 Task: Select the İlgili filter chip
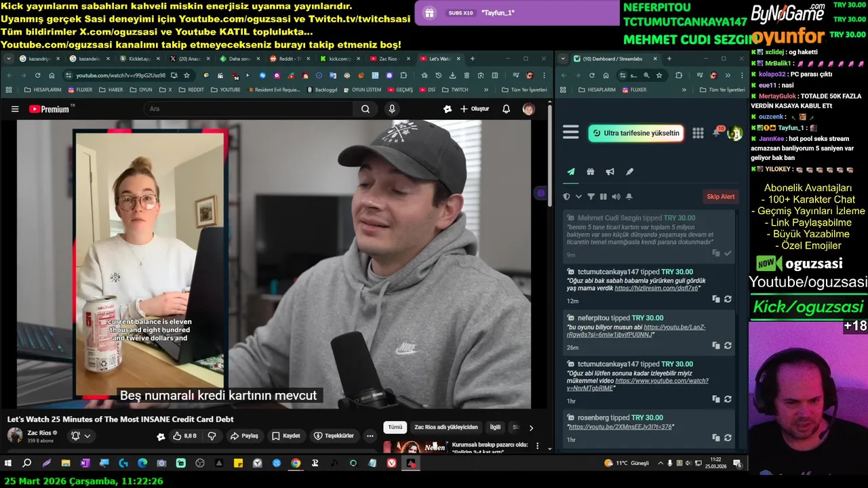pyautogui.click(x=495, y=427)
